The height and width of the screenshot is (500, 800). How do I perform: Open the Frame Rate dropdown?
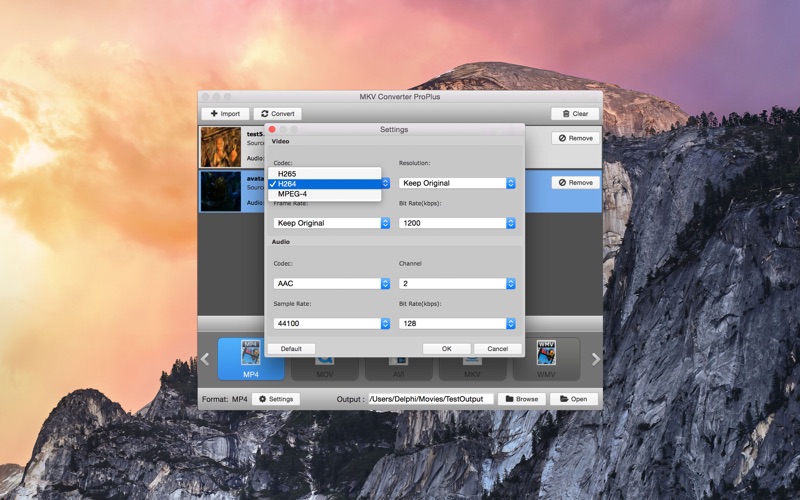pyautogui.click(x=332, y=223)
